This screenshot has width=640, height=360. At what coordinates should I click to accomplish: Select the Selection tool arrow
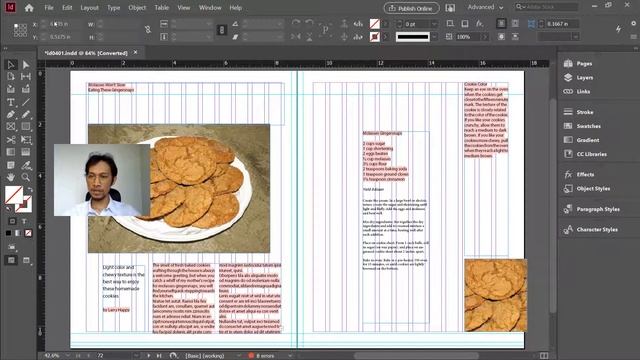click(x=11, y=64)
